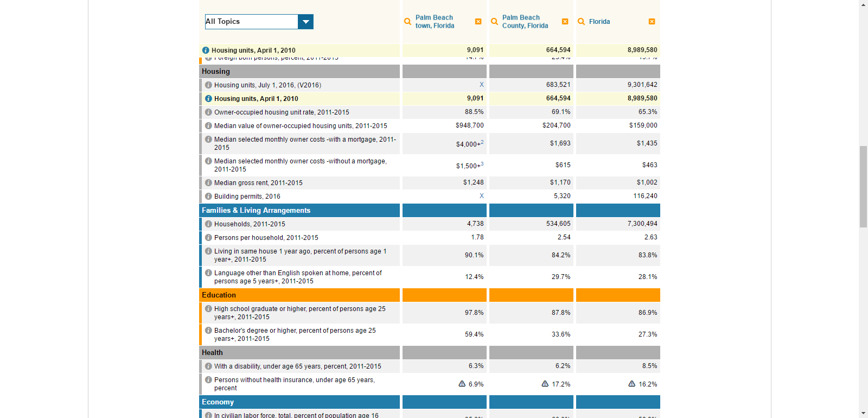Image resolution: width=868 pixels, height=418 pixels.
Task: Open the Palm Beach town, Florida link
Action: (x=435, y=22)
